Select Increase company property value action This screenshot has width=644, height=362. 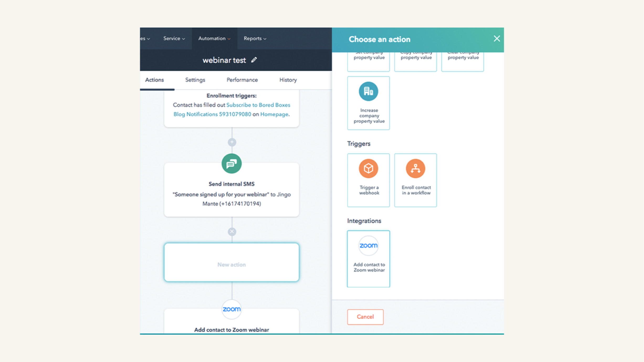pyautogui.click(x=368, y=103)
